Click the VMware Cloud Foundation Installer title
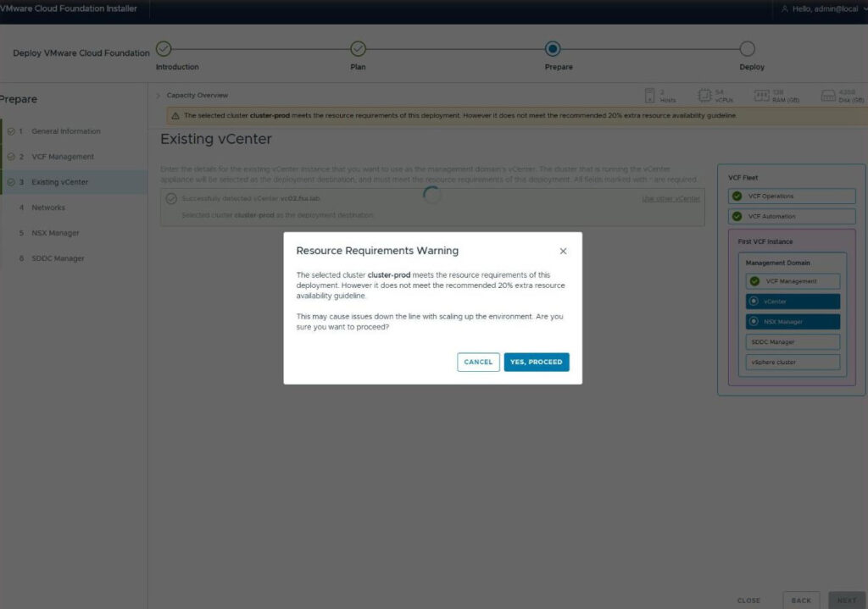Image resolution: width=868 pixels, height=609 pixels. coord(68,8)
